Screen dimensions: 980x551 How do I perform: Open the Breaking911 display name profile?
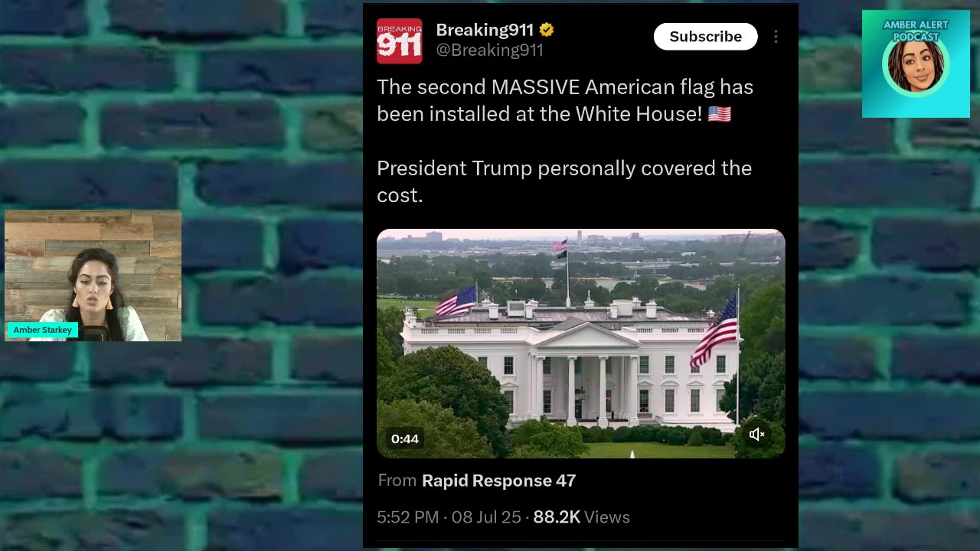[485, 30]
